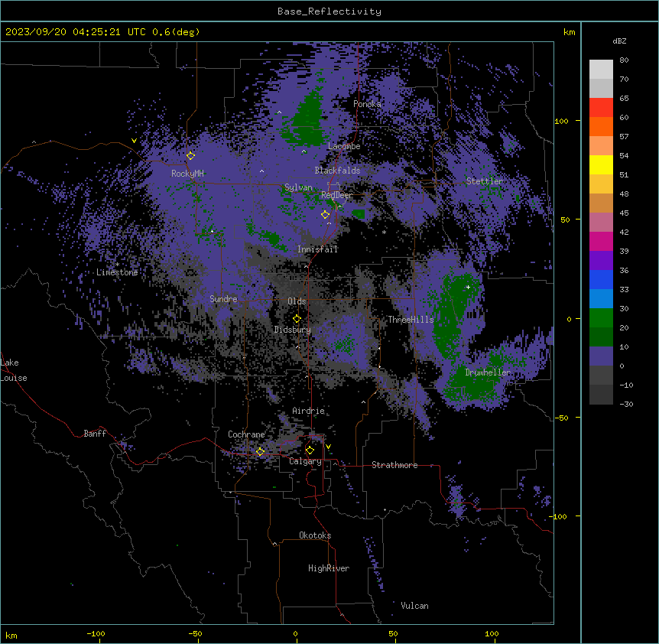659x644 pixels.
Task: Click the Olds town label
Action: click(x=297, y=301)
